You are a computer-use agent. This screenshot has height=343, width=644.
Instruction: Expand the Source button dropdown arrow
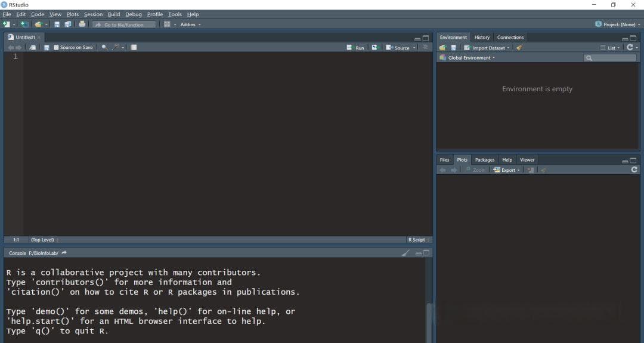tap(414, 48)
